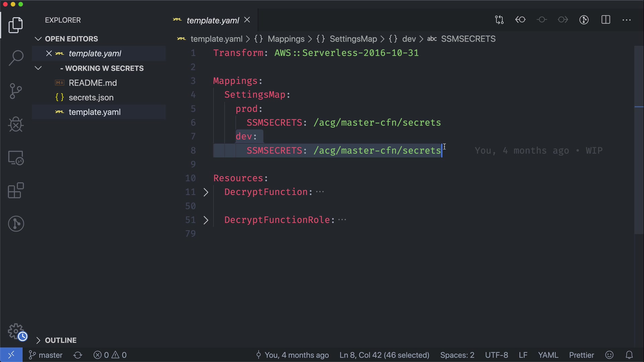Viewport: 644px width, 362px height.
Task: Select the template.yaml editor tab
Action: [212, 20]
